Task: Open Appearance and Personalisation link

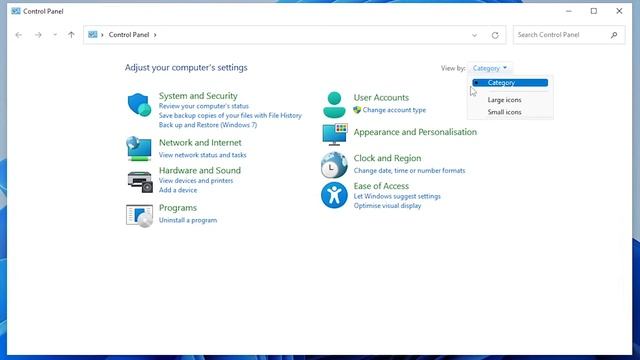Action: 415,132
